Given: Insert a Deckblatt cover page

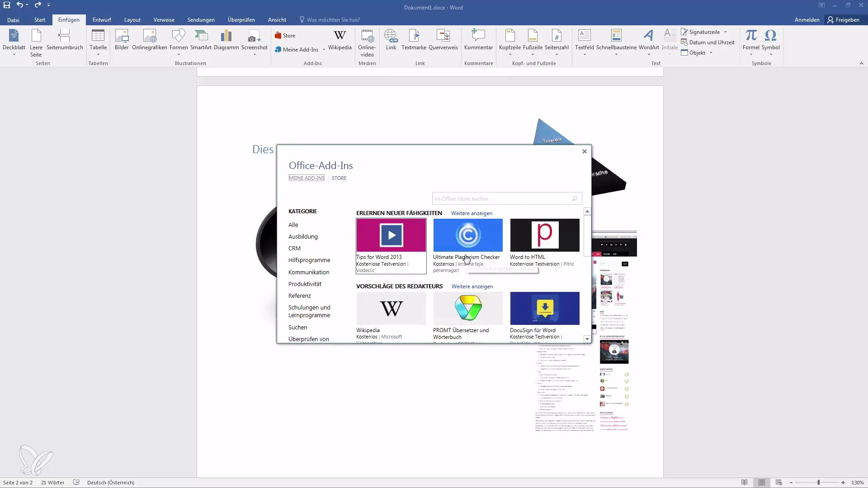Looking at the screenshot, I should [14, 42].
